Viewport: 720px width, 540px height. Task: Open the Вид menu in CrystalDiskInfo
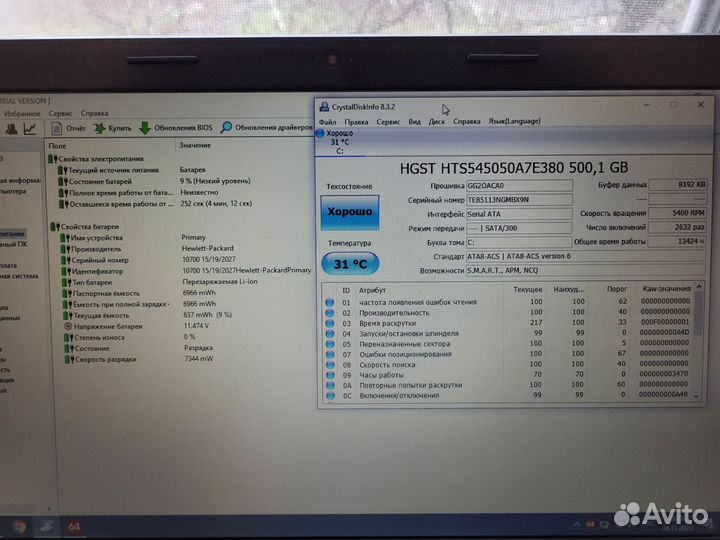[x=415, y=122]
